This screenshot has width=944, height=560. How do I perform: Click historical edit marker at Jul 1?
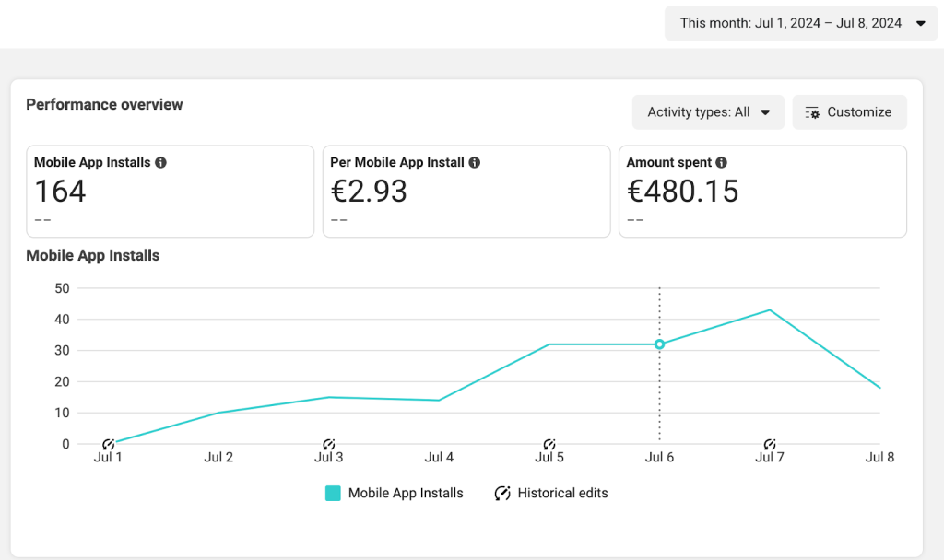click(108, 444)
